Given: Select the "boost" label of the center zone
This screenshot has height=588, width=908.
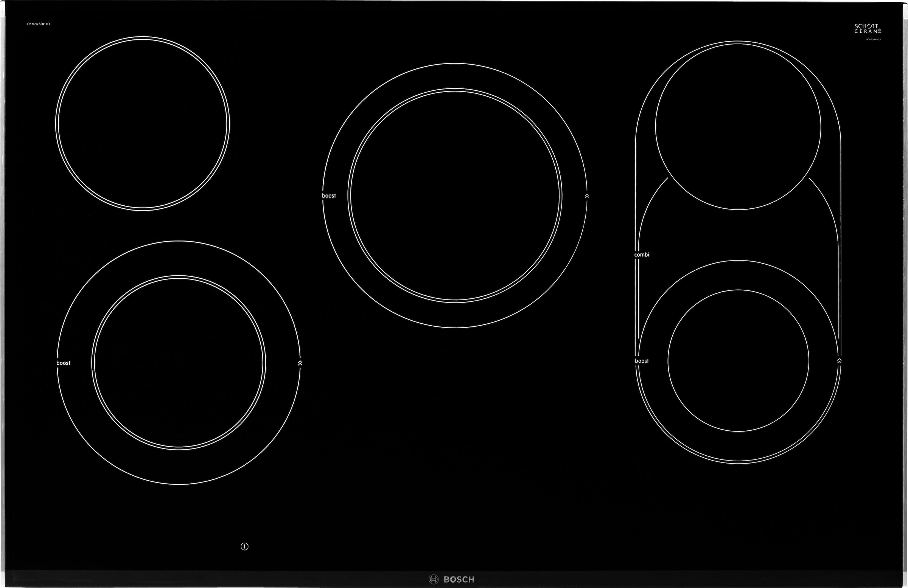Looking at the screenshot, I should (x=329, y=195).
